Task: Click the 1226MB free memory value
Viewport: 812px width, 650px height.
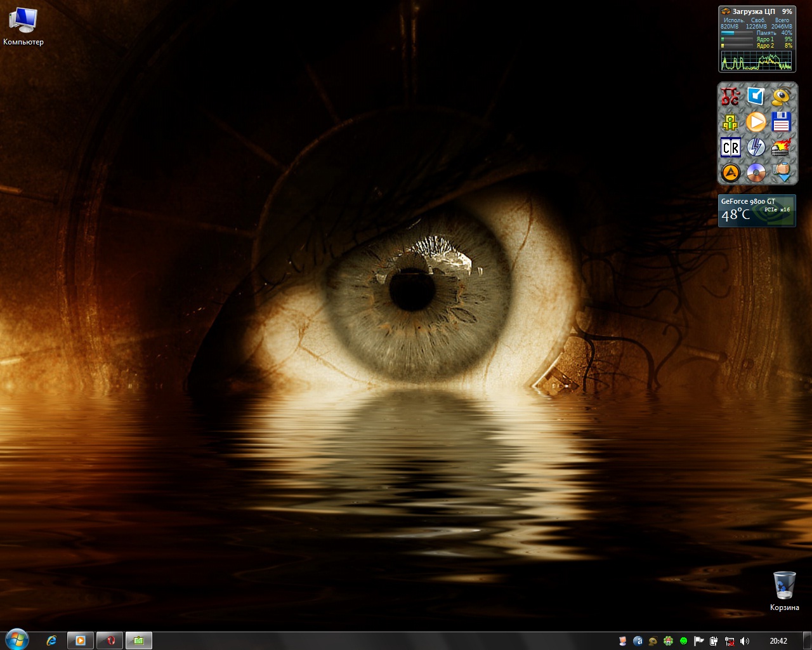Action: pyautogui.click(x=756, y=27)
